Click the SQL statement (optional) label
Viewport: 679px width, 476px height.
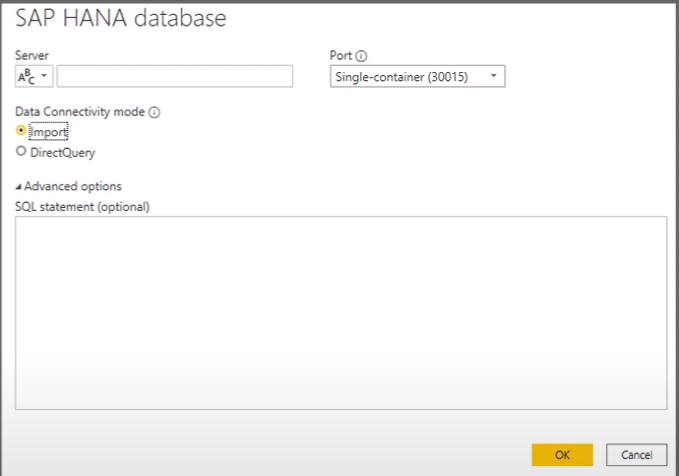pos(82,207)
